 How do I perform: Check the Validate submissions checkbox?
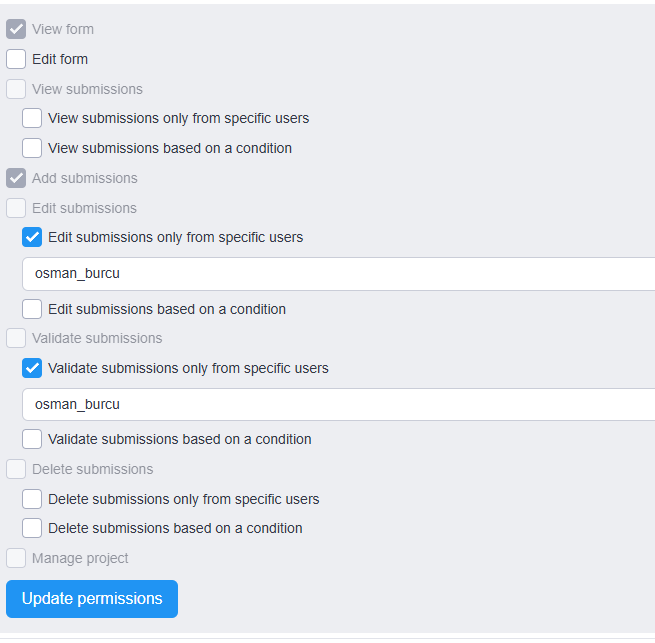point(16,338)
